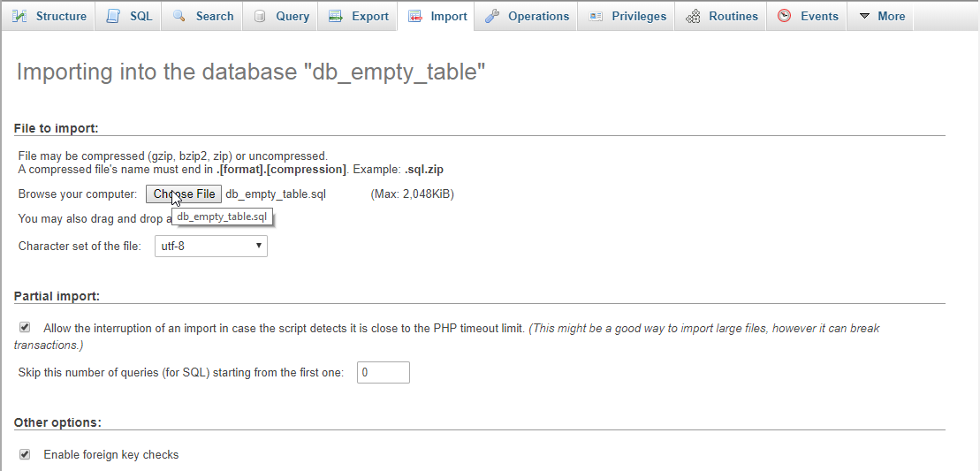Click the selected file name db_empty_table.sql
This screenshot has height=471, width=980.
click(x=276, y=194)
